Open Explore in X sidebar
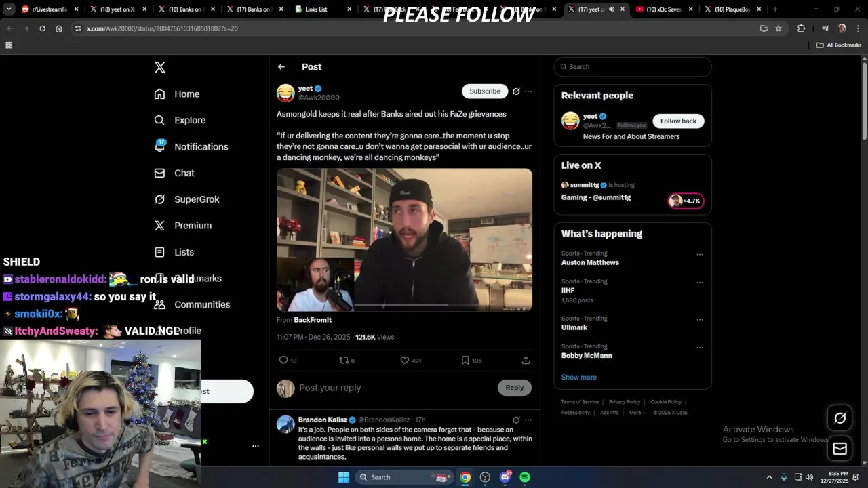This screenshot has width=868, height=488. 180,120
